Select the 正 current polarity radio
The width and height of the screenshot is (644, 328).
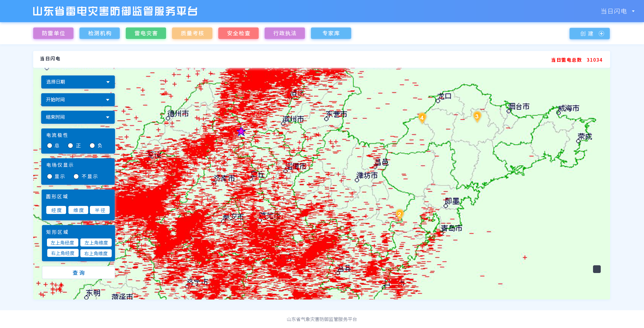70,146
